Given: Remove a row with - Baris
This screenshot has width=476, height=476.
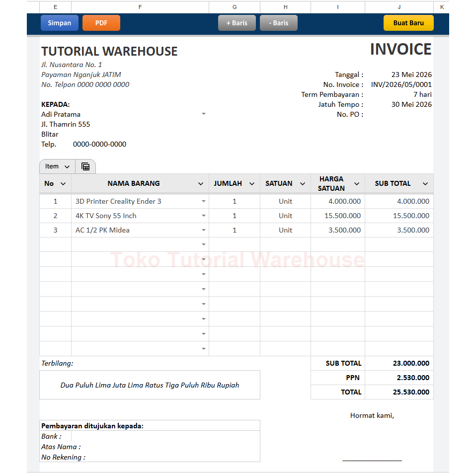Looking at the screenshot, I should point(278,23).
